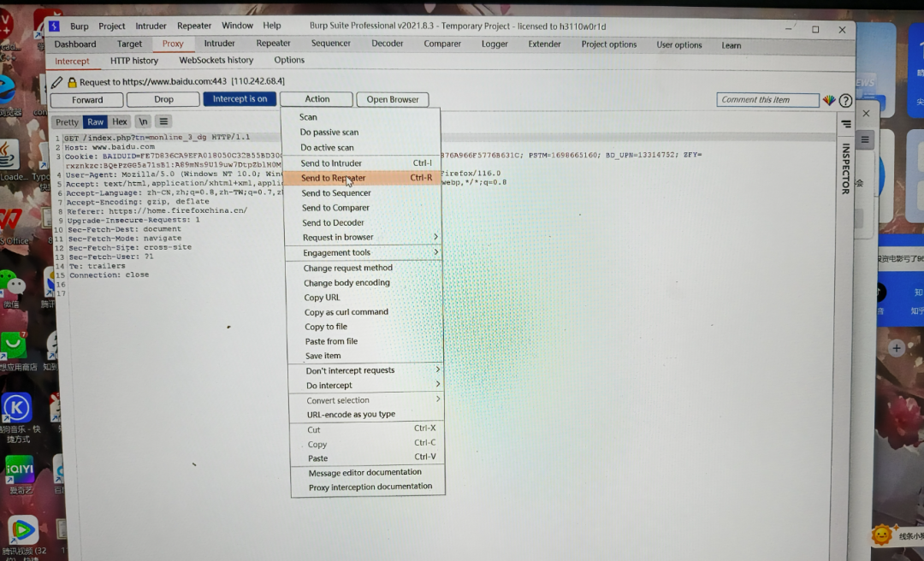The image size is (924, 561).
Task: Toggle the \n non-printable characters button
Action: coord(143,121)
